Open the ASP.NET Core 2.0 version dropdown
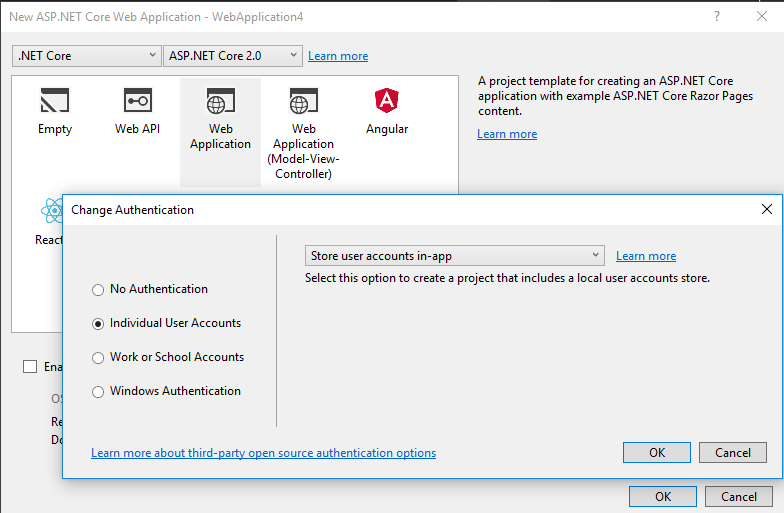Image resolution: width=784 pixels, height=513 pixels. tap(233, 56)
